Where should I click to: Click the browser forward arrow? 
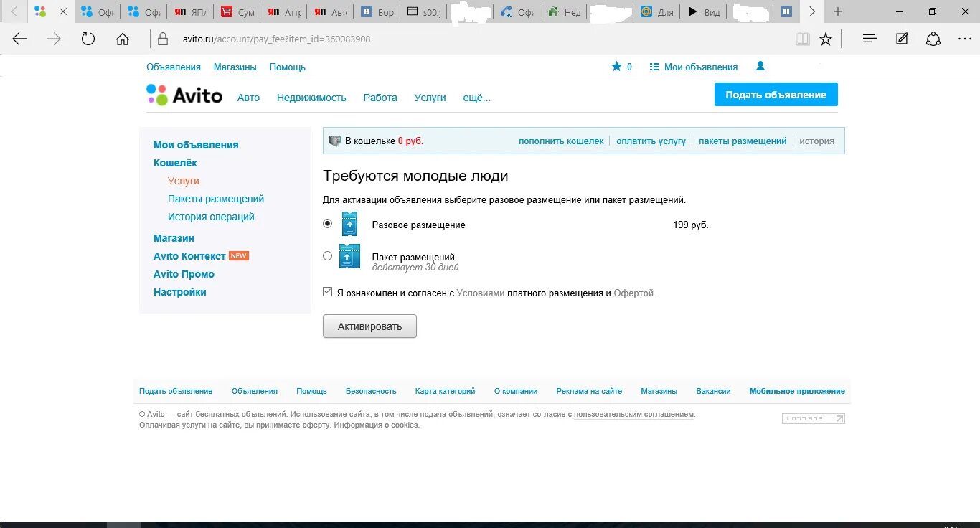click(54, 39)
